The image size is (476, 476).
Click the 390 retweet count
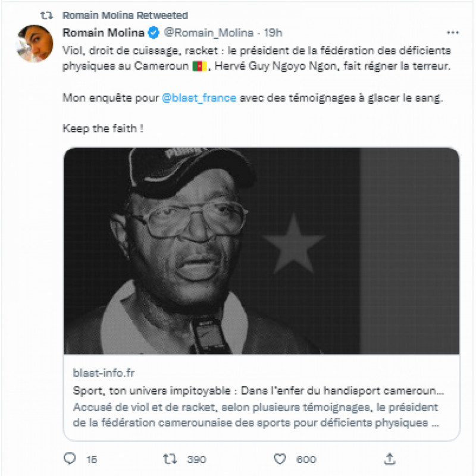[196, 459]
